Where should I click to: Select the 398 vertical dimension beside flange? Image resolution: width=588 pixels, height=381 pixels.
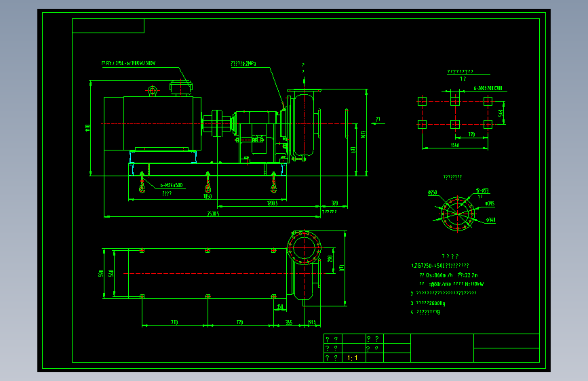330,259
